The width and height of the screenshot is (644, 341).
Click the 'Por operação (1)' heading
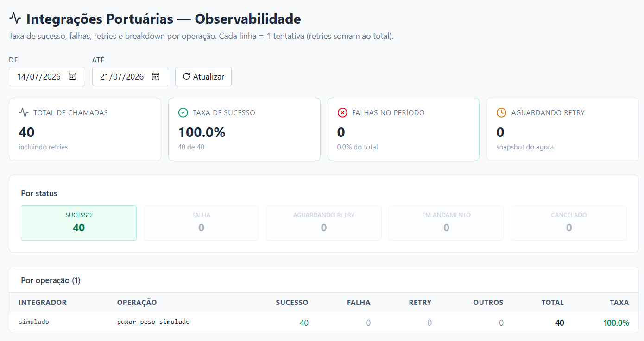[51, 280]
